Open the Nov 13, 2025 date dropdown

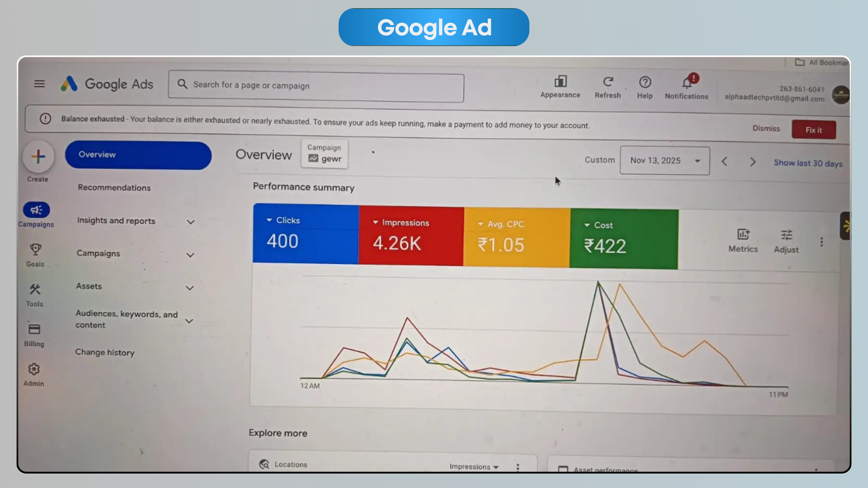[665, 161]
